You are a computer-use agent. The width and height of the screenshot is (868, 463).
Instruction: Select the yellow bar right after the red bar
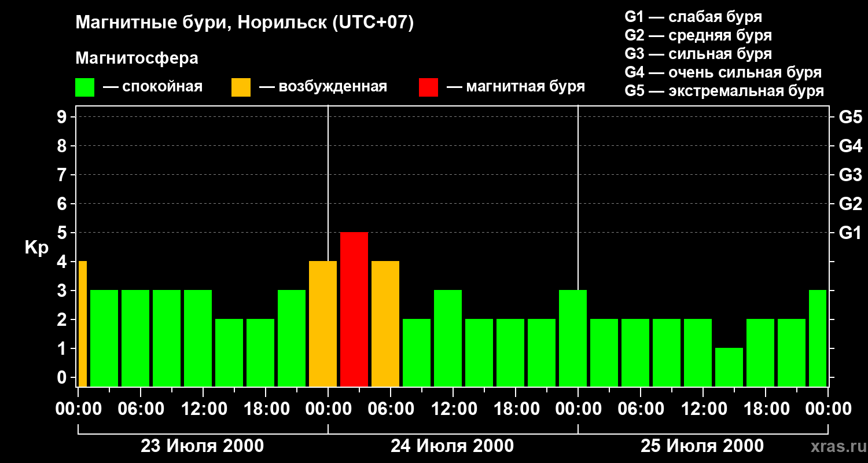pos(385,324)
